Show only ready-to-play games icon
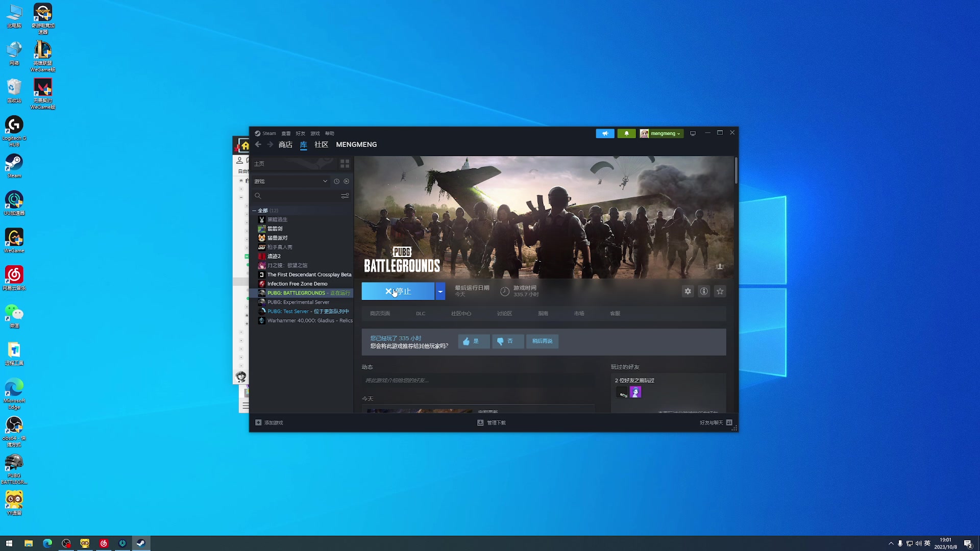Screen dimensions: 980x551 pos(347,181)
